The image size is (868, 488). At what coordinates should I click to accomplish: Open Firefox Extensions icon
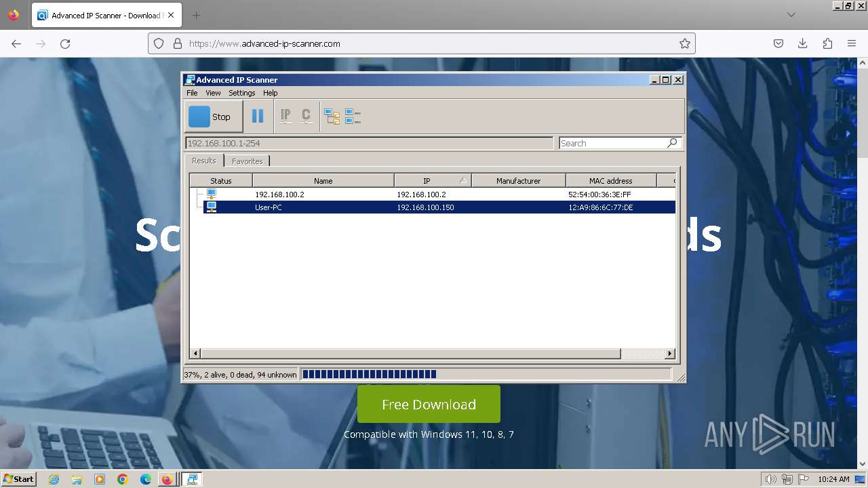(827, 43)
